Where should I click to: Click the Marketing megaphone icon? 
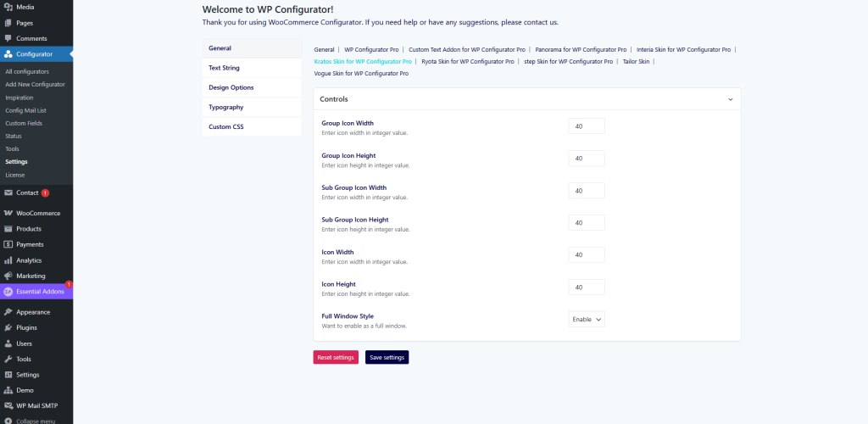point(8,276)
